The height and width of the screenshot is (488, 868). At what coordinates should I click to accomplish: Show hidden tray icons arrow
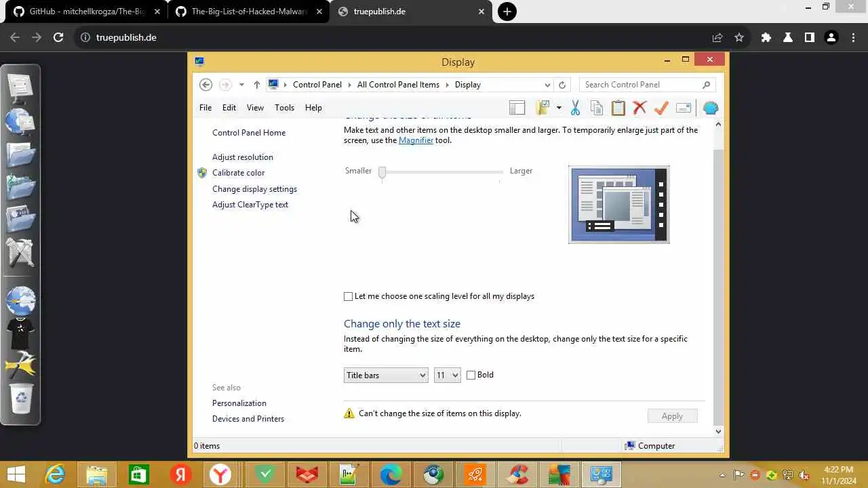pos(723,475)
